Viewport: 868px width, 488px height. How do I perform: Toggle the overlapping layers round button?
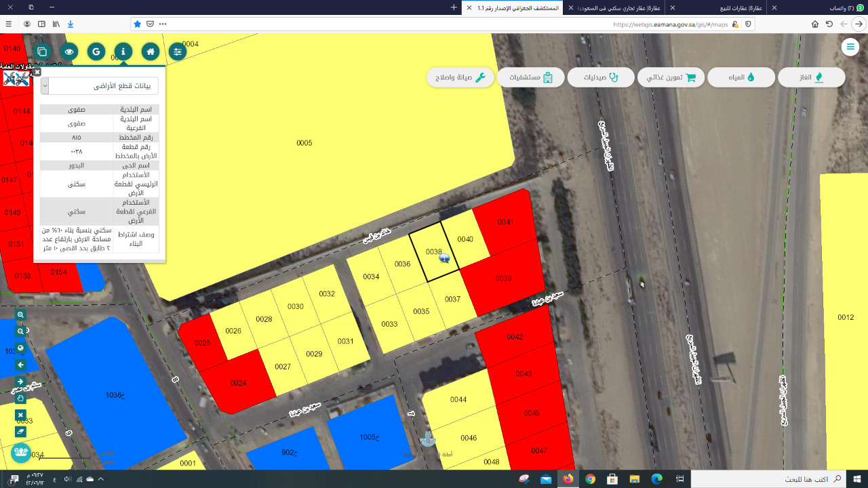tap(42, 52)
